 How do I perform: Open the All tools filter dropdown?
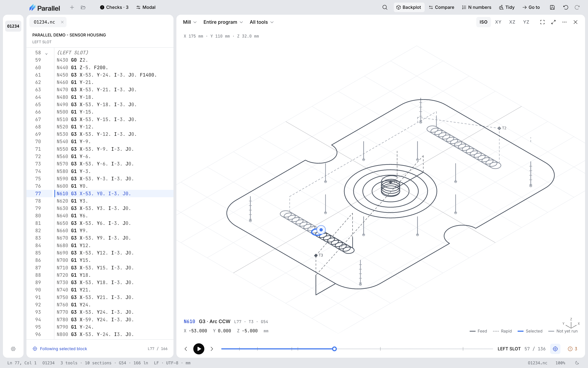(261, 22)
